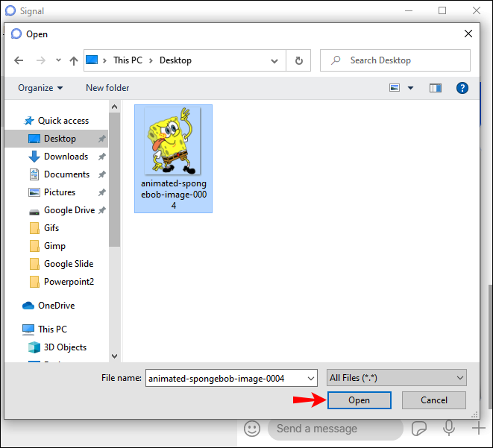Click the Search Desktop field
This screenshot has height=448, width=493.
coord(395,60)
